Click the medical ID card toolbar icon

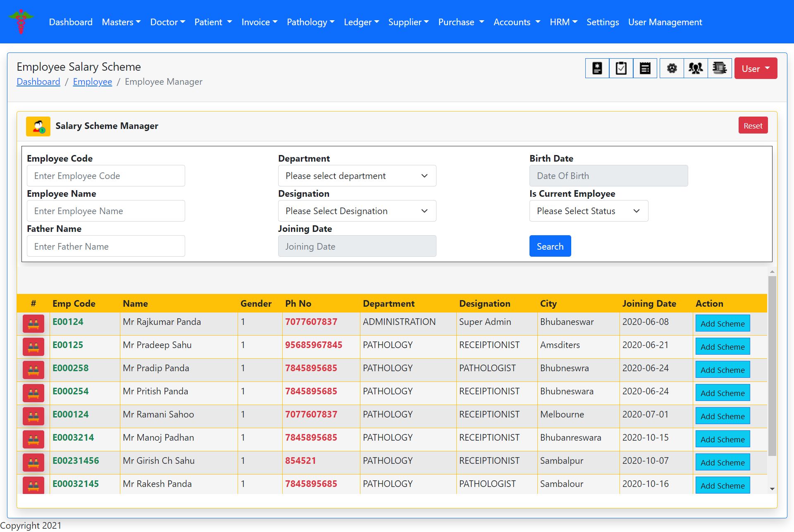click(597, 68)
